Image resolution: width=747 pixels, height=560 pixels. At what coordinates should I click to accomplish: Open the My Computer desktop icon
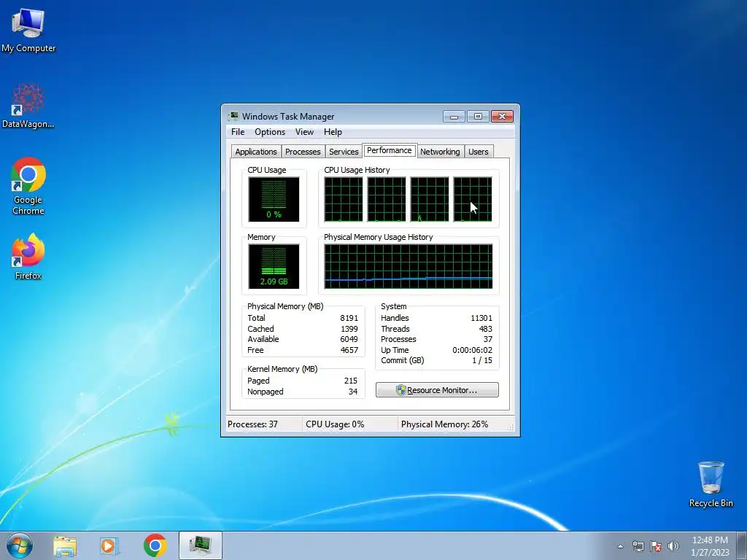click(x=28, y=29)
